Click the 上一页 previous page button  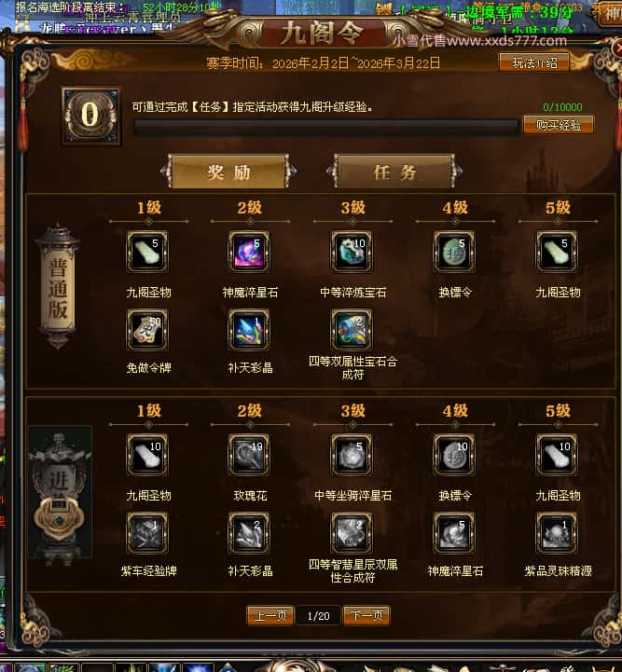(x=270, y=616)
